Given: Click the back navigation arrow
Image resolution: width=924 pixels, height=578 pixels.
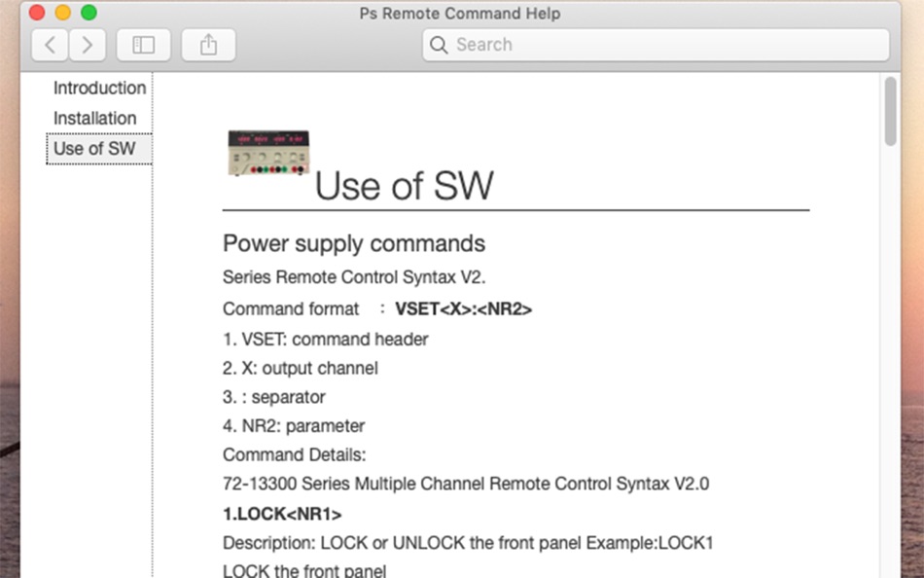Looking at the screenshot, I should coord(51,45).
